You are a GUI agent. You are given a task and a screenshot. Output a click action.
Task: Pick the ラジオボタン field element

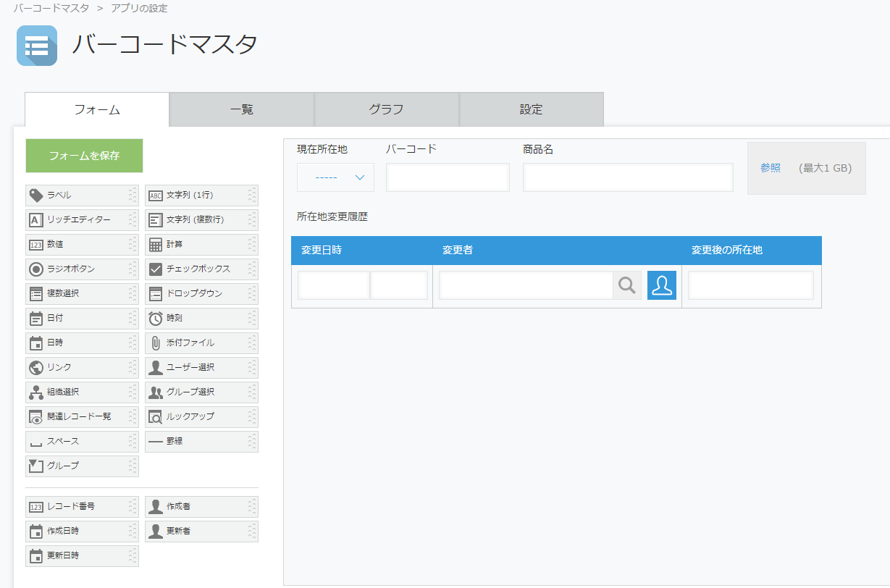click(x=82, y=269)
